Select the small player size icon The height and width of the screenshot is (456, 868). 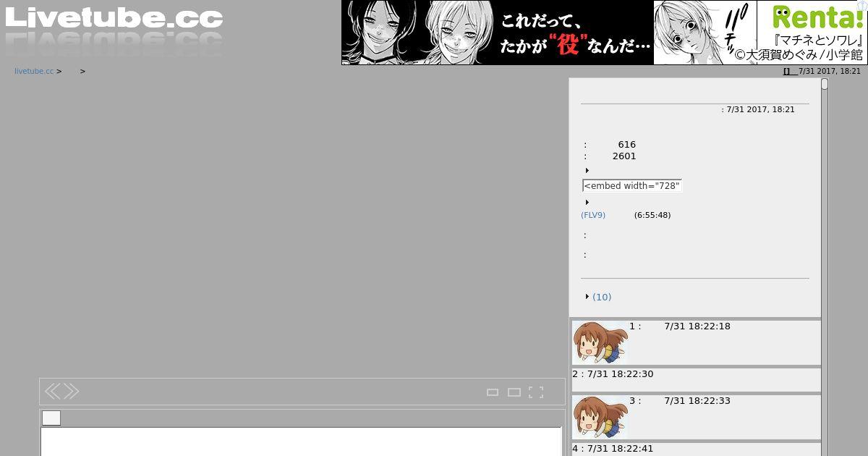tap(493, 392)
